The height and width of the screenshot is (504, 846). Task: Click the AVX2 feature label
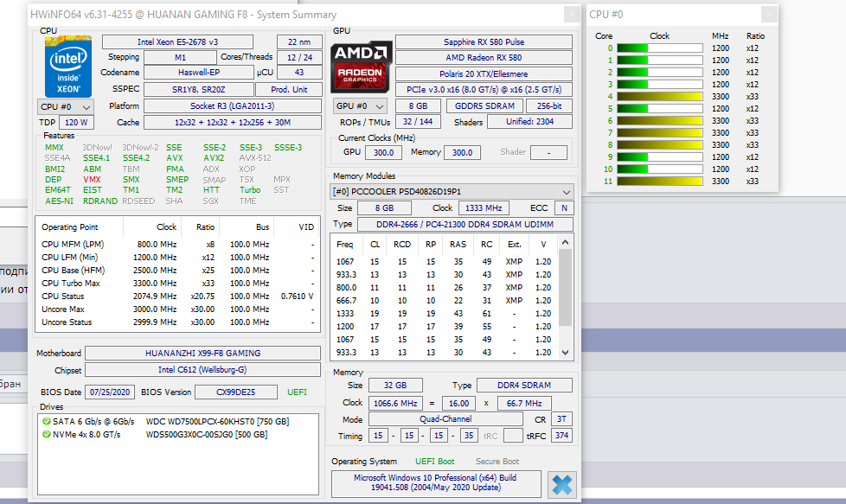click(x=214, y=158)
